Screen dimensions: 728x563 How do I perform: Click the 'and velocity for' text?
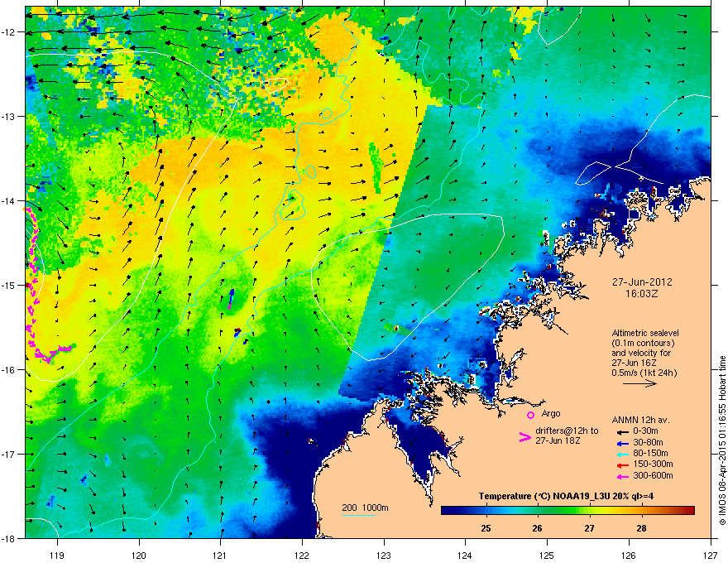click(640, 353)
